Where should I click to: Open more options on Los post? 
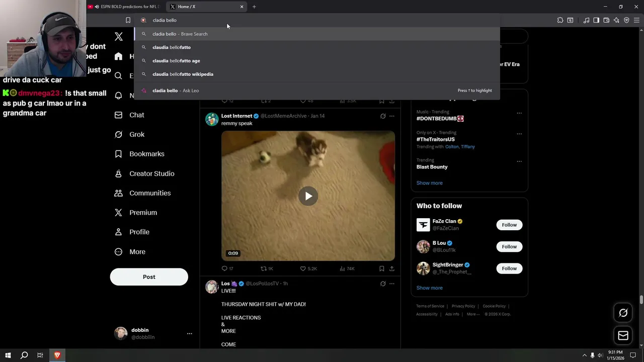click(x=392, y=284)
